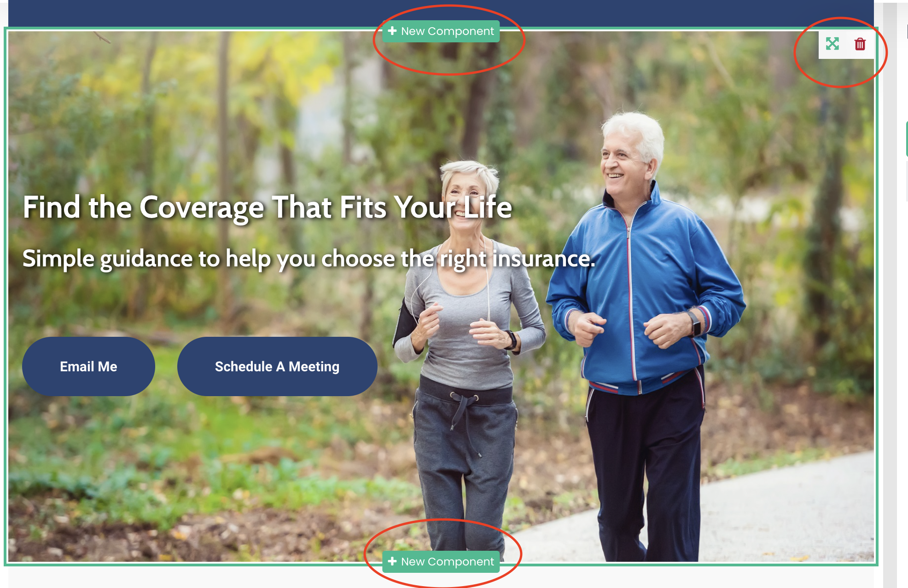Delete the component with the red trash icon
The image size is (908, 588).
(x=860, y=44)
